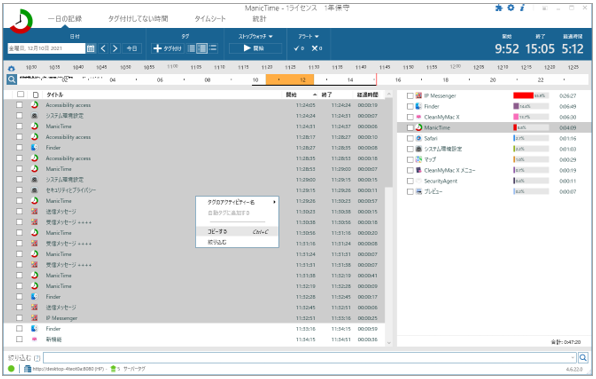
Task: Click the orange selected timeline segment
Action: tap(290, 79)
